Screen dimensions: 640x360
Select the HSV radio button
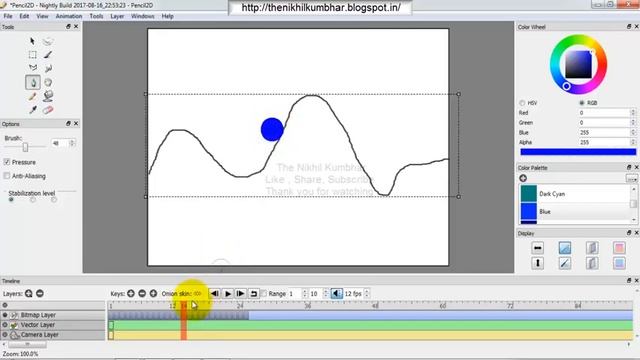tap(522, 103)
